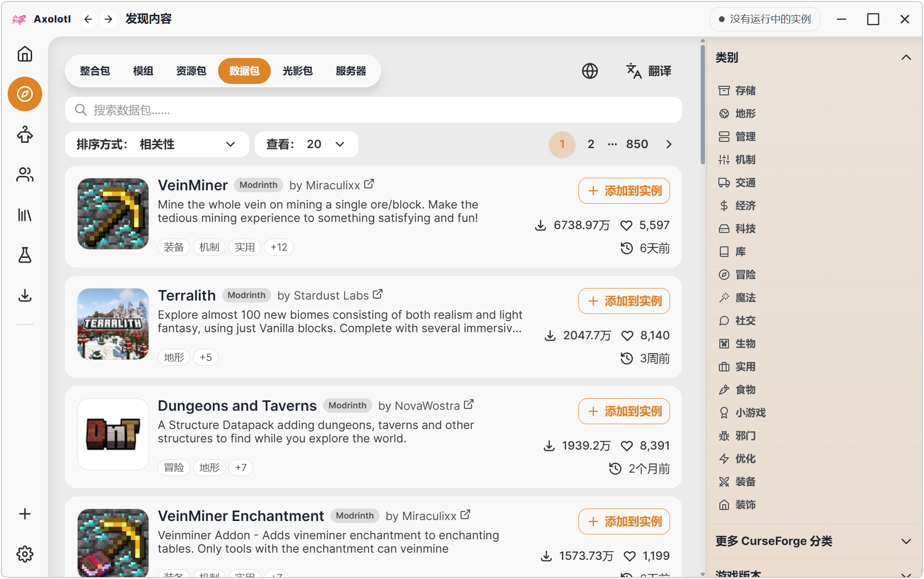
Task: Filter by the 地形 category in sidebar
Action: point(738,114)
